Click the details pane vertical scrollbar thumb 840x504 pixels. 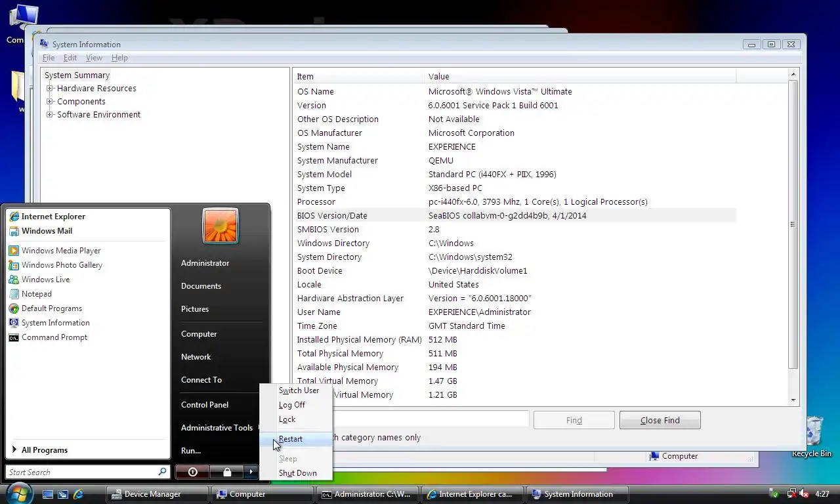coord(793,224)
